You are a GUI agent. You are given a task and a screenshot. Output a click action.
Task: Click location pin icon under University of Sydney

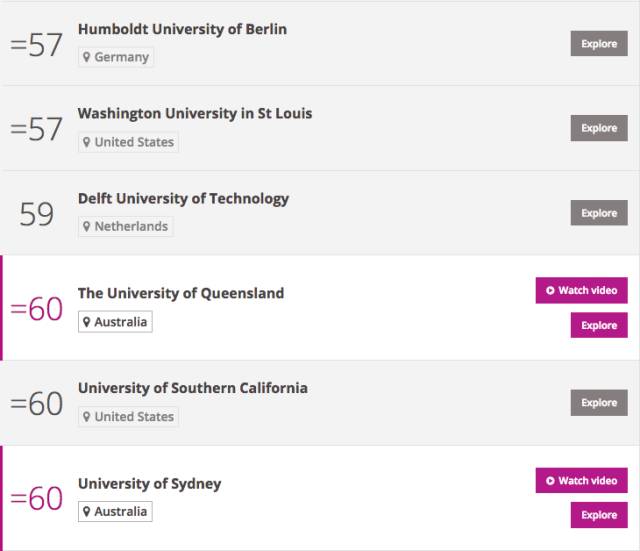point(87,512)
